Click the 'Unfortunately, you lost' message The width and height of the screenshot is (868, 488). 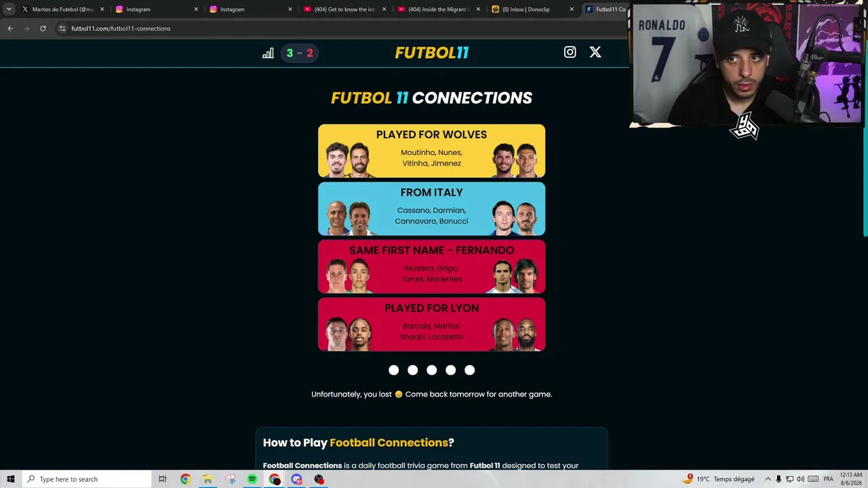pyautogui.click(x=431, y=394)
